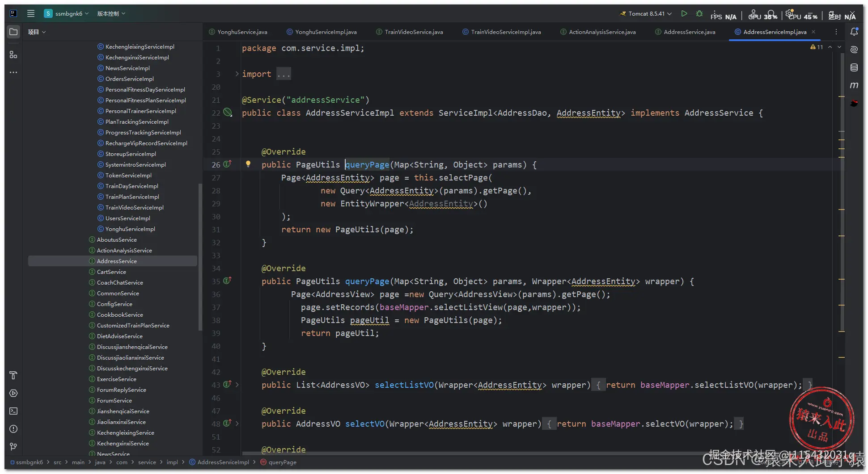This screenshot has height=474, width=868.
Task: Expand the folded selectVO method on line 48
Action: point(237,424)
